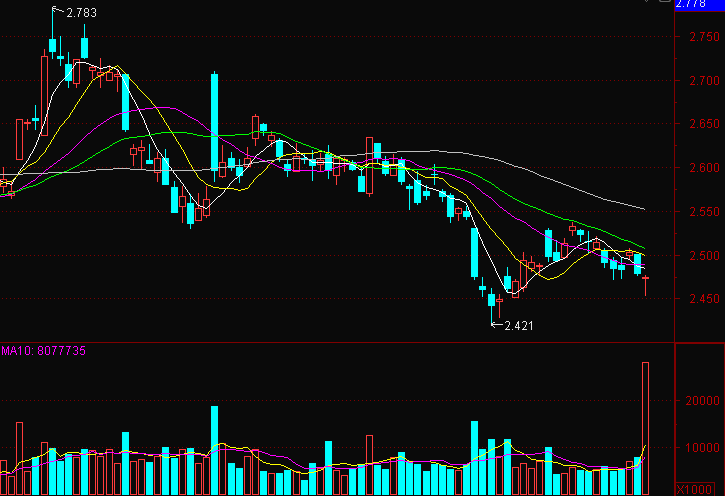This screenshot has width=725, height=496.
Task: Click the 2.700 price axis label
Action: click(705, 81)
